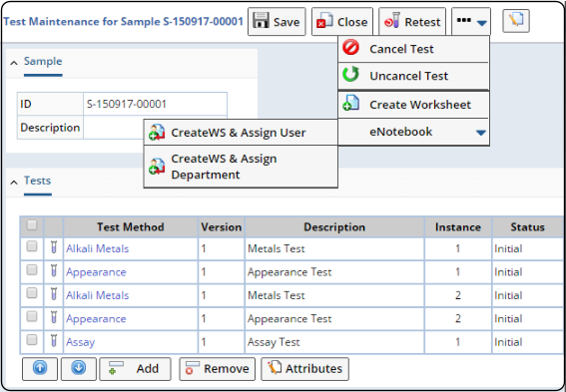The image size is (566, 392).
Task: Move test down with the down arrow
Action: (79, 368)
